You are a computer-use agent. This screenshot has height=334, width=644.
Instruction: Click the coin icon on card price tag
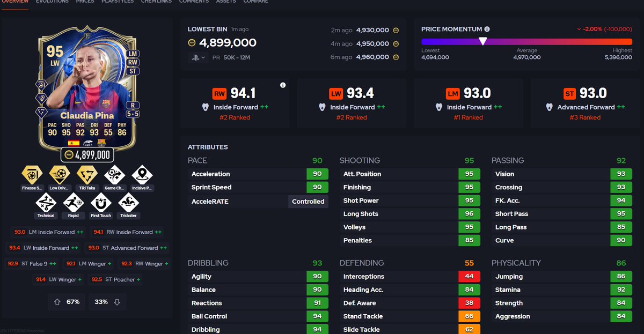click(68, 155)
